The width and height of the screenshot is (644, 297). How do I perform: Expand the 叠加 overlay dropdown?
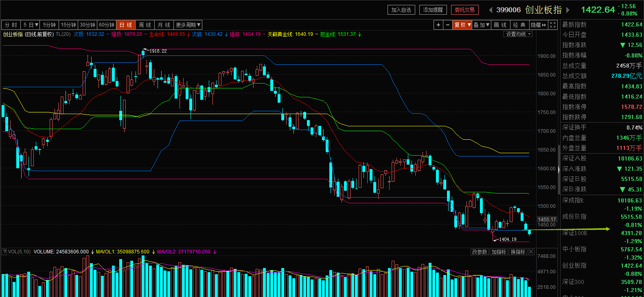pos(481,25)
